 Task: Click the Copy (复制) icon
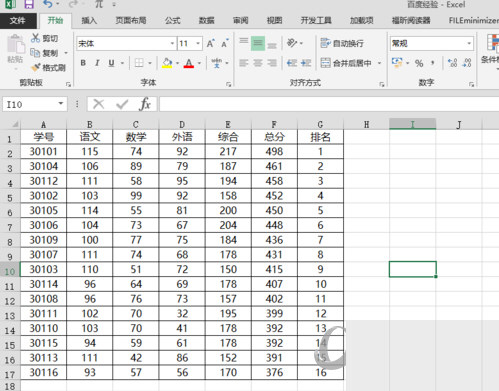coord(35,53)
